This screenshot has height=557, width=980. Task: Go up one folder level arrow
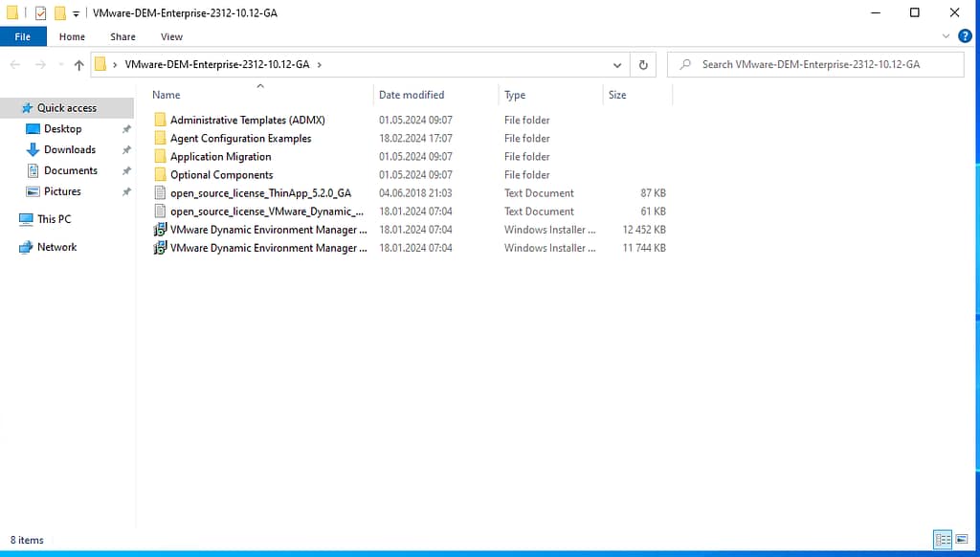[78, 65]
